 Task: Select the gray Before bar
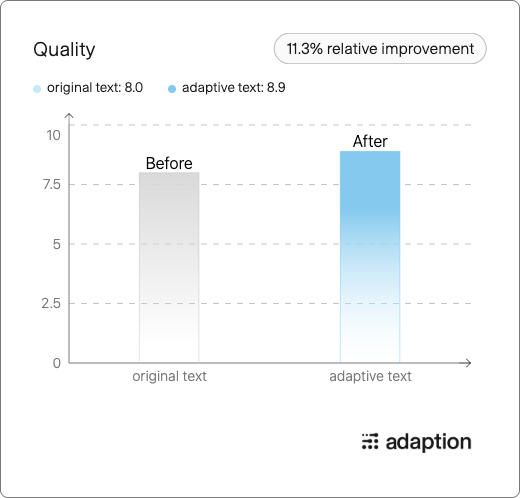[x=169, y=267]
